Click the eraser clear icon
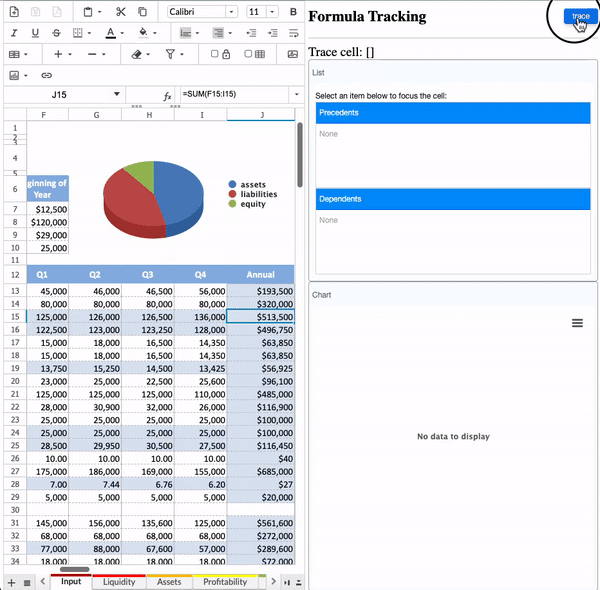This screenshot has width=600, height=590. point(137,54)
